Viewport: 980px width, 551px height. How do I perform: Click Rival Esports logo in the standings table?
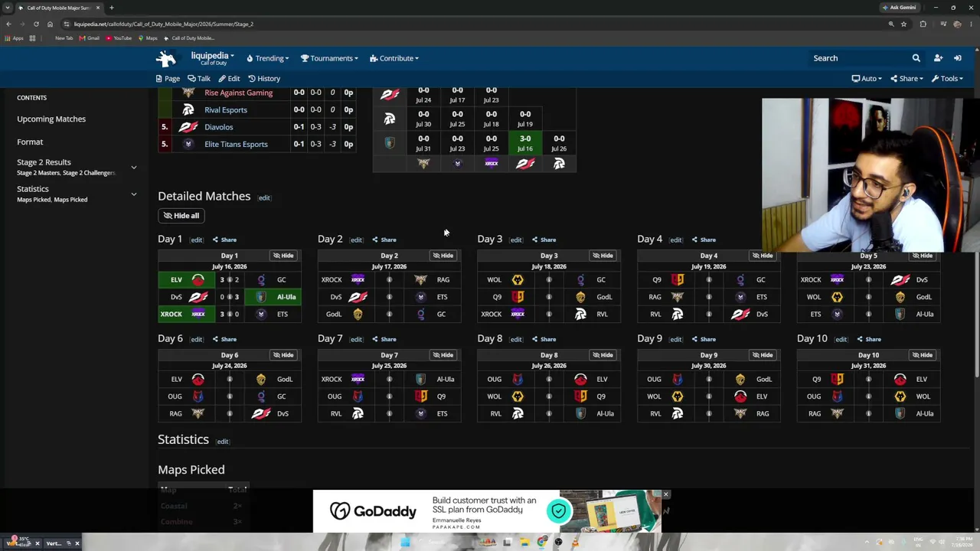coord(188,110)
